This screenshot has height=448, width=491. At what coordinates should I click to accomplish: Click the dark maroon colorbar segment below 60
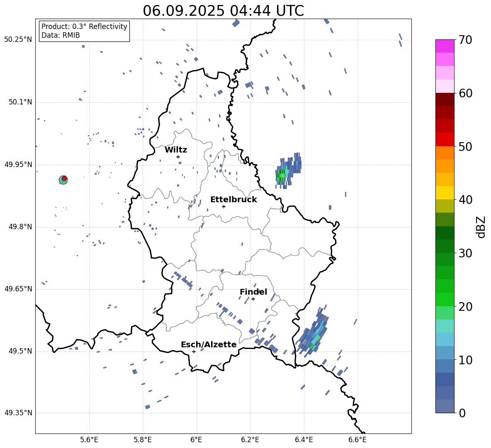coord(445,99)
